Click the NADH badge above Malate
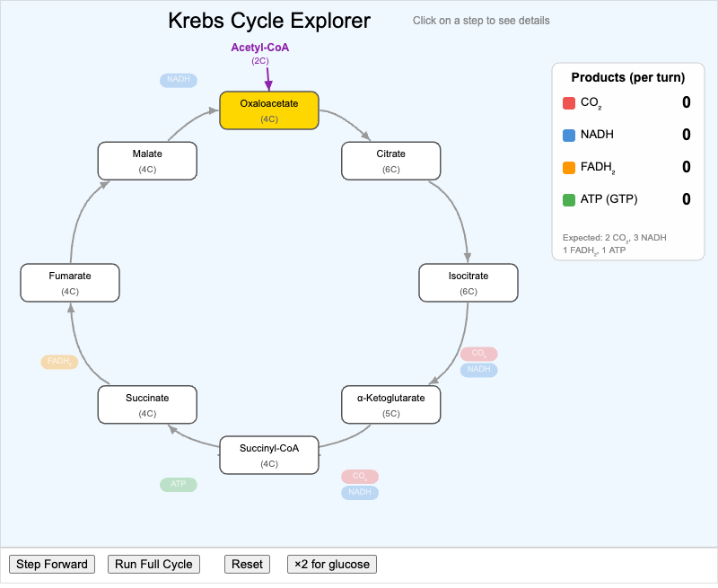Screen dimensions: 718x588 [178, 80]
